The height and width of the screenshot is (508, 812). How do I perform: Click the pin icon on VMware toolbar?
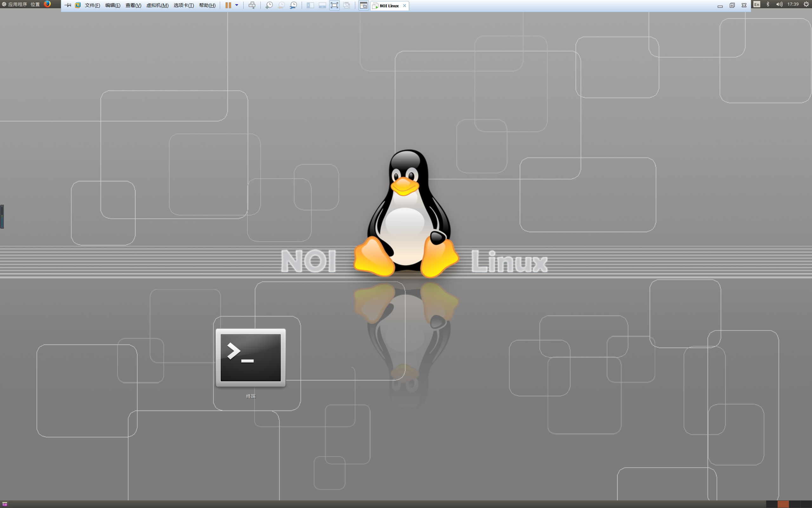[68, 5]
